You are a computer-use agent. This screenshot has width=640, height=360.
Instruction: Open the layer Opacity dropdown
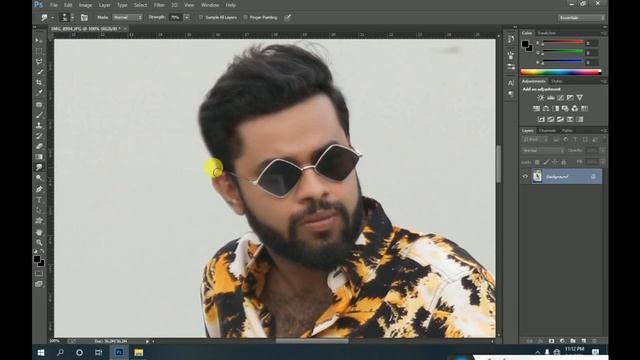pyautogui.click(x=602, y=151)
